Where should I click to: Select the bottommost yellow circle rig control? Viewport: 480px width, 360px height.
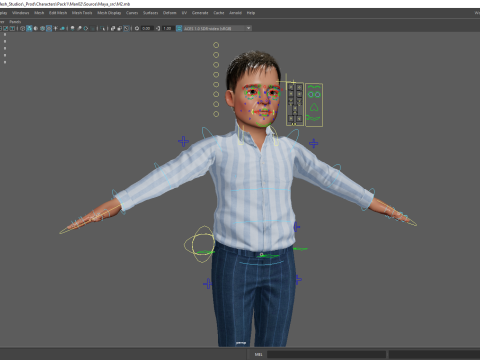click(x=216, y=114)
